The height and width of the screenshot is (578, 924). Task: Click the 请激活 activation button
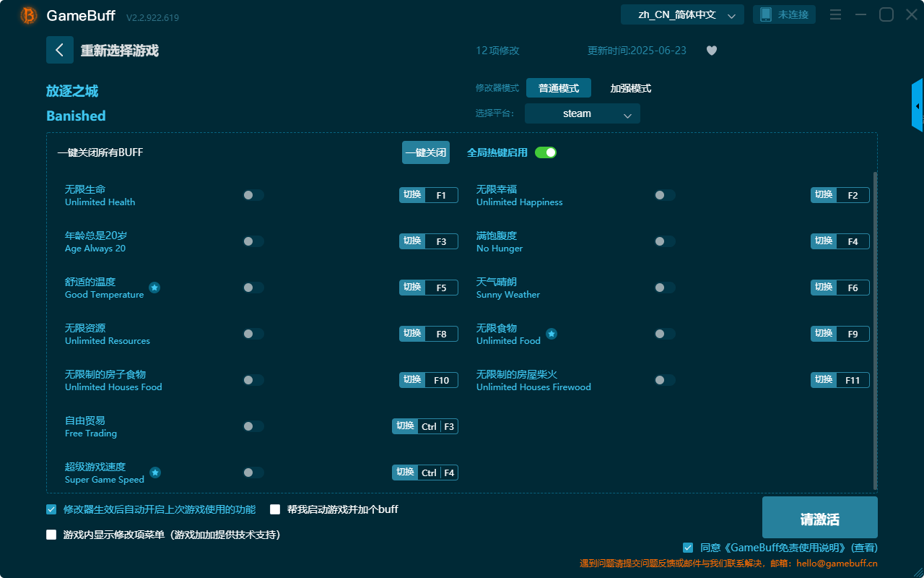point(819,517)
